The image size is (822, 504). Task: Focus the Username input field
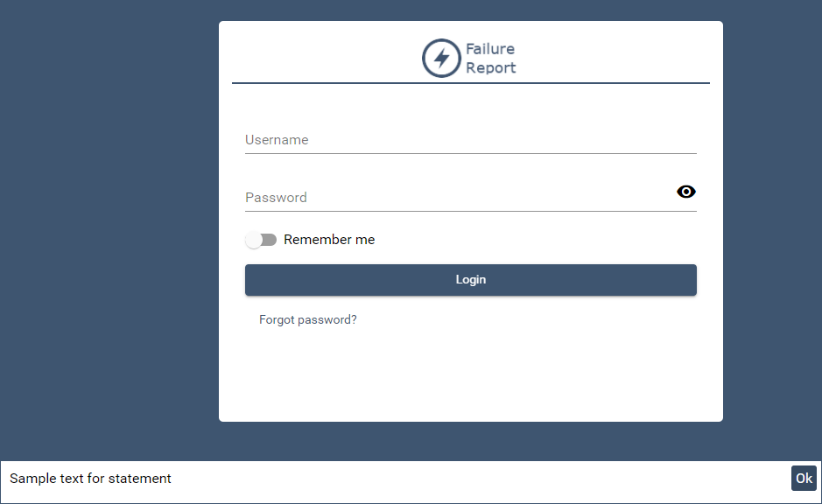(x=470, y=140)
